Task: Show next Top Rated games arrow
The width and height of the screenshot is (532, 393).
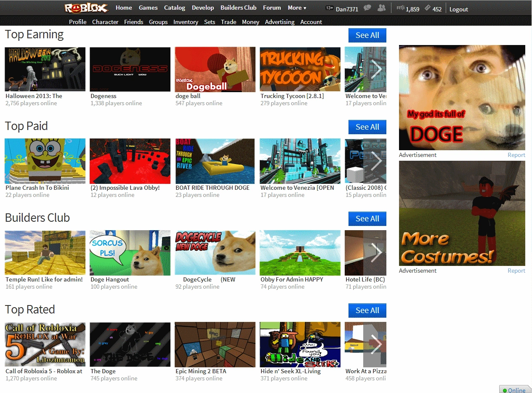Action: [375, 344]
